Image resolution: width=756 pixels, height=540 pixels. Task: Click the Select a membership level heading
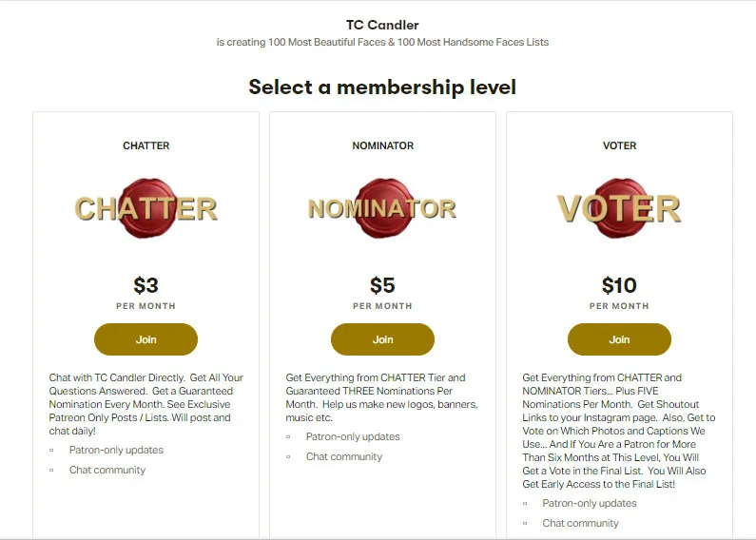(382, 87)
